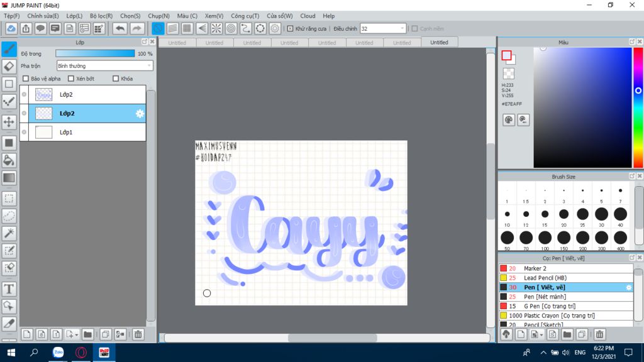Screen dimensions: 644x362
Task: Delete layer with trash icon
Action: (138, 334)
